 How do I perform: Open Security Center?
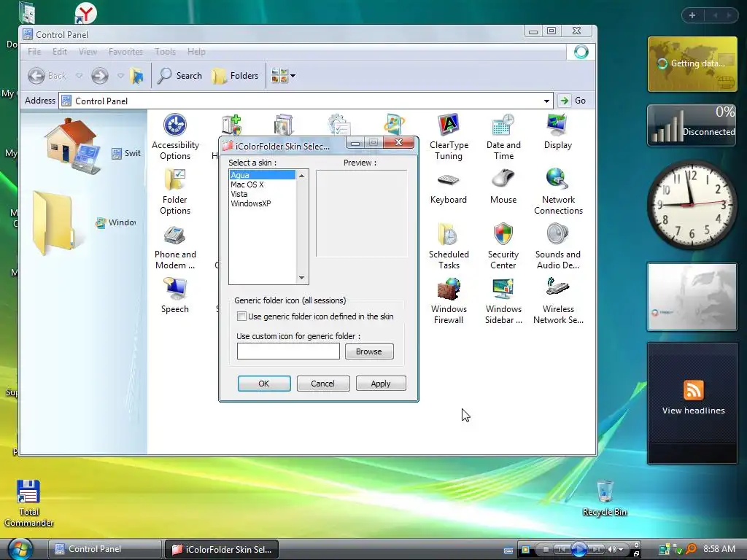(x=503, y=246)
